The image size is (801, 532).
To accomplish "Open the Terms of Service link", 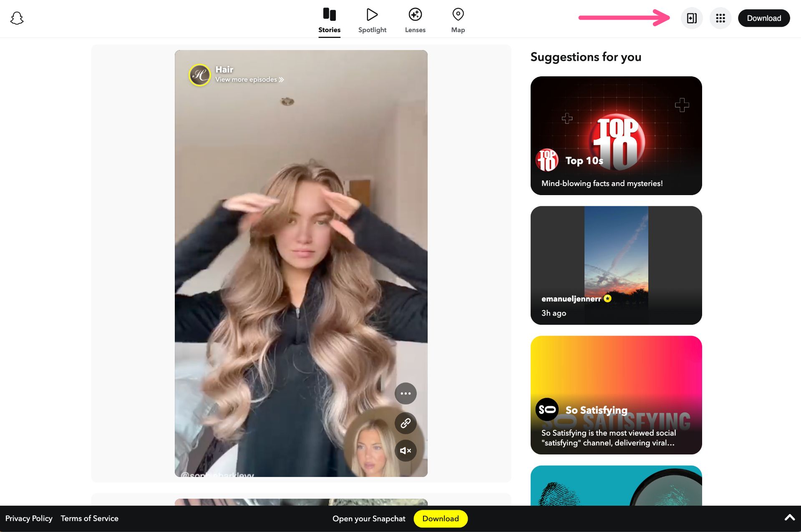I will pos(89,518).
